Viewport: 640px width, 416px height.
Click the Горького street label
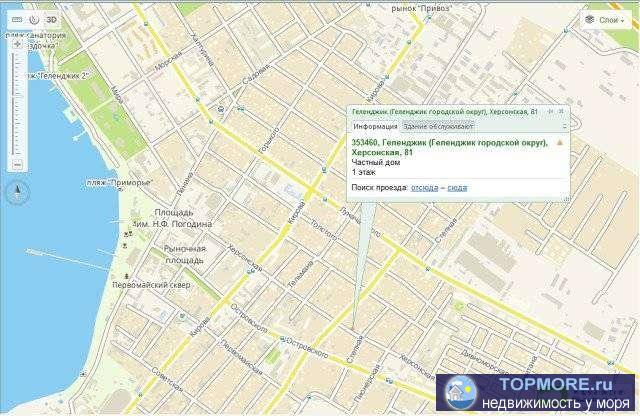(x=269, y=140)
